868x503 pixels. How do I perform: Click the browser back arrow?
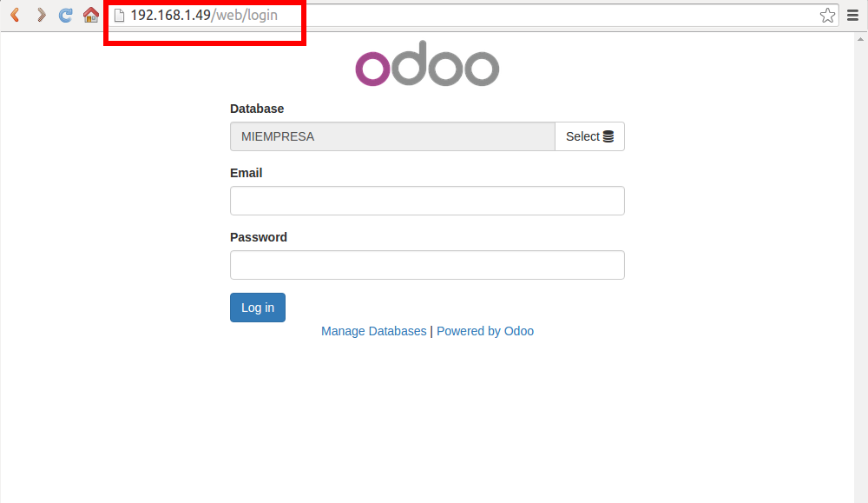[14, 15]
